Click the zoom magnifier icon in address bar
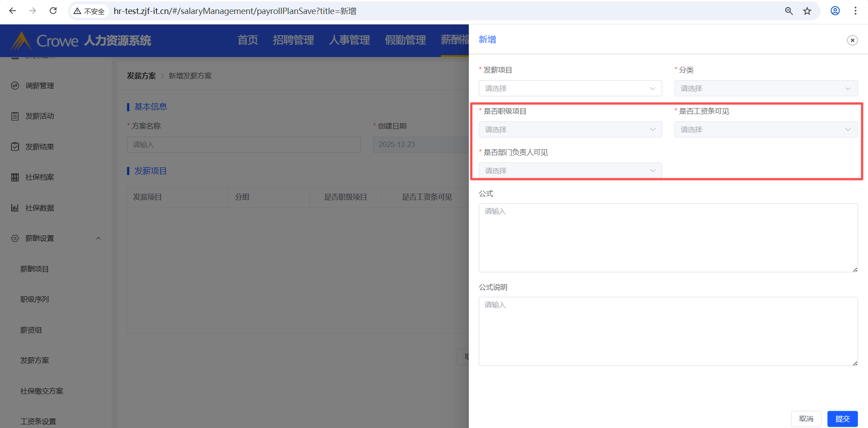This screenshot has height=428, width=868. pos(789,11)
